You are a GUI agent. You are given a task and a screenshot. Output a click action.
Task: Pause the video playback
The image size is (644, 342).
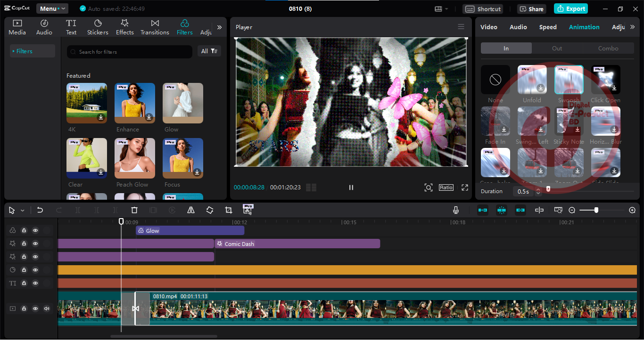(351, 187)
